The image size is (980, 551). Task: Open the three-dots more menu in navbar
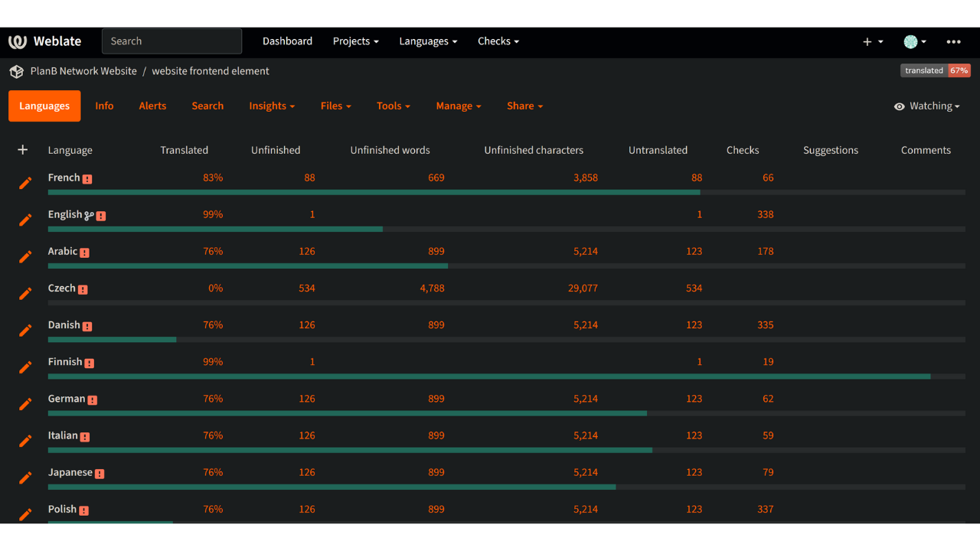pyautogui.click(x=953, y=41)
